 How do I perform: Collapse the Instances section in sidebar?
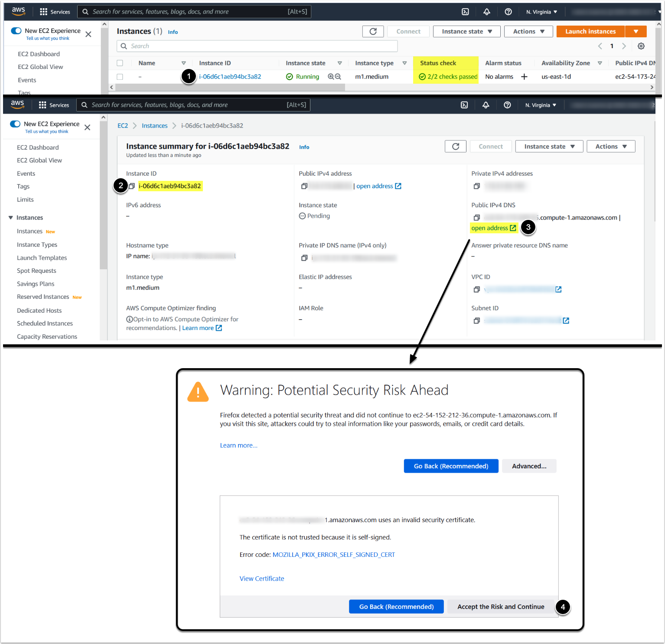coord(11,218)
